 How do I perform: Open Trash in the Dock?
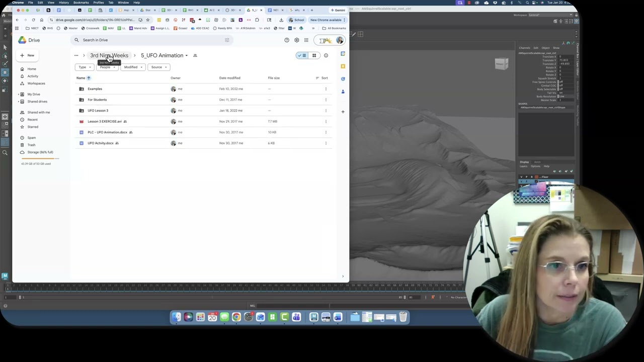(x=403, y=317)
